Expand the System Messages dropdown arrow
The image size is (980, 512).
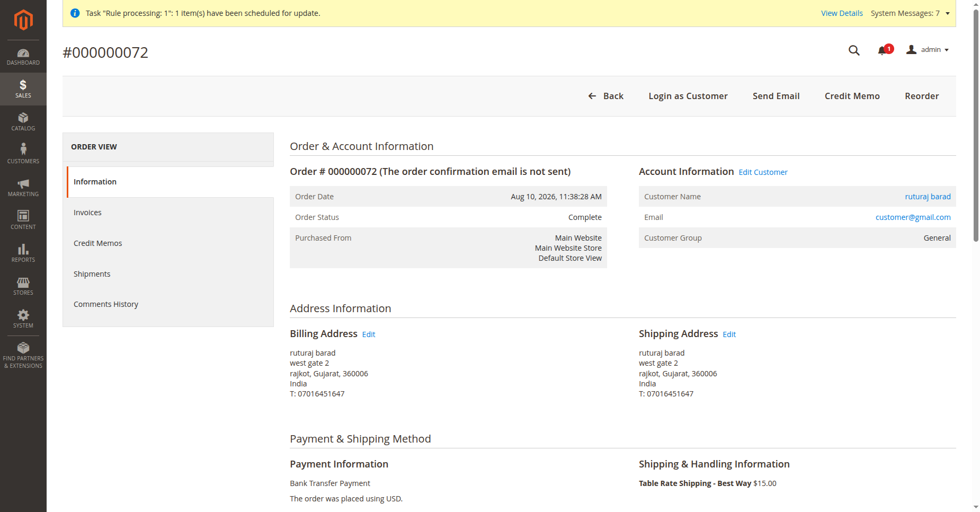point(948,13)
